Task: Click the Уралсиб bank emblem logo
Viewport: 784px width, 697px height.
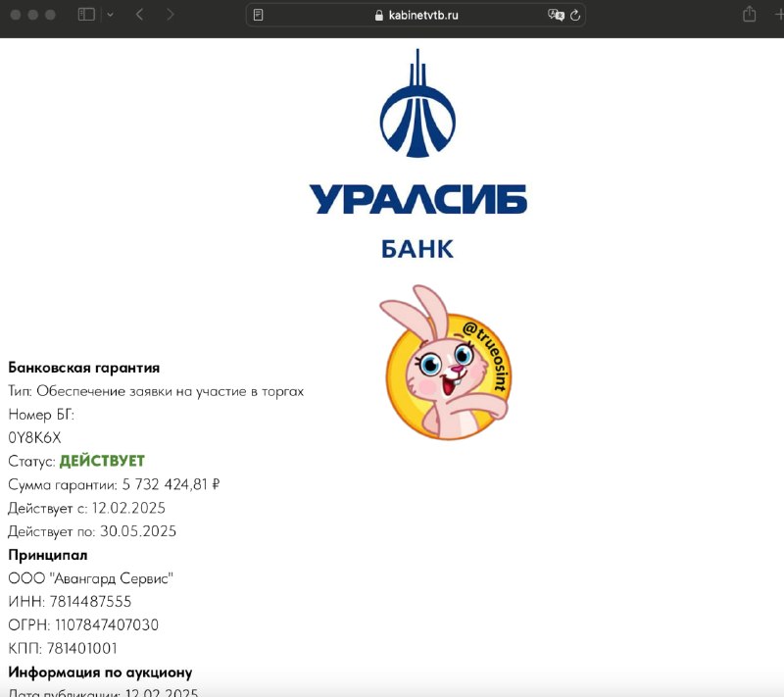Action: pos(417,103)
